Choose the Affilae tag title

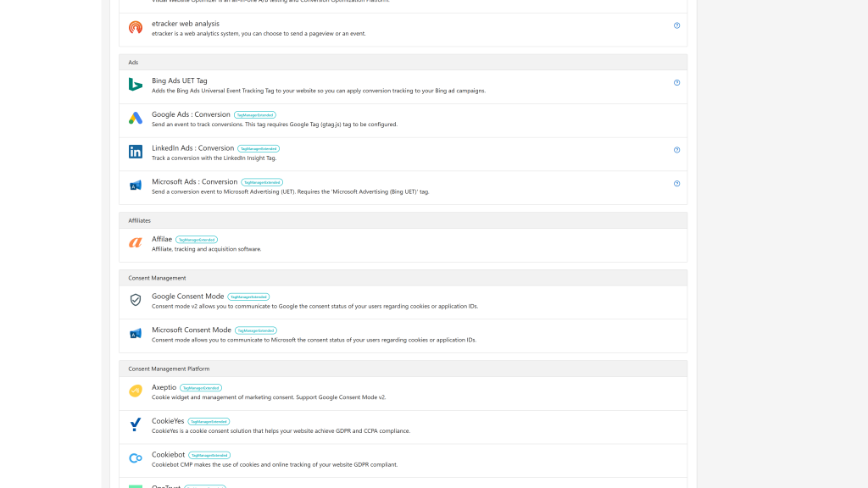point(162,239)
